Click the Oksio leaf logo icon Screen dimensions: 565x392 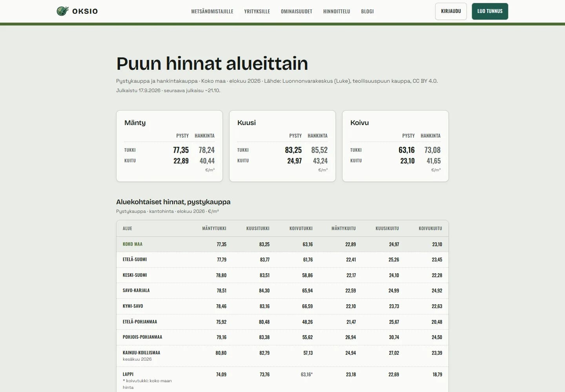tap(62, 11)
